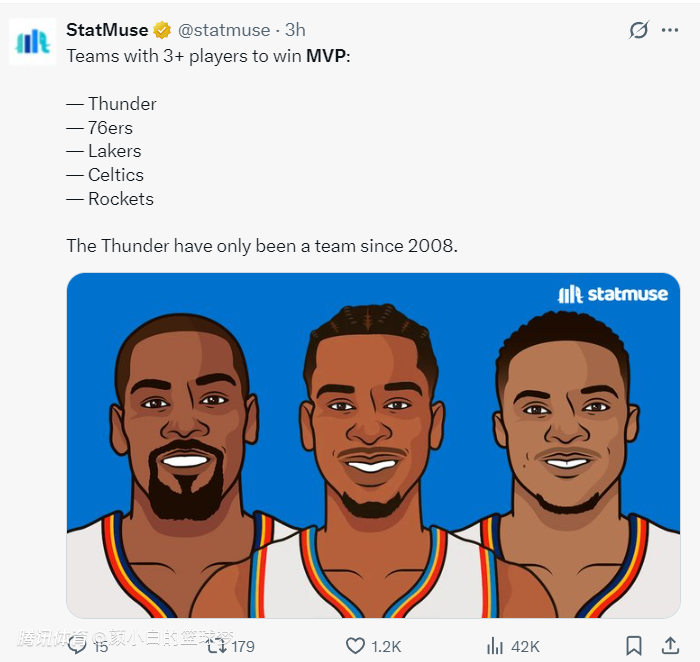Click the sentence about Thunder since 2008
Image resolution: width=700 pixels, height=662 pixels.
click(262, 245)
